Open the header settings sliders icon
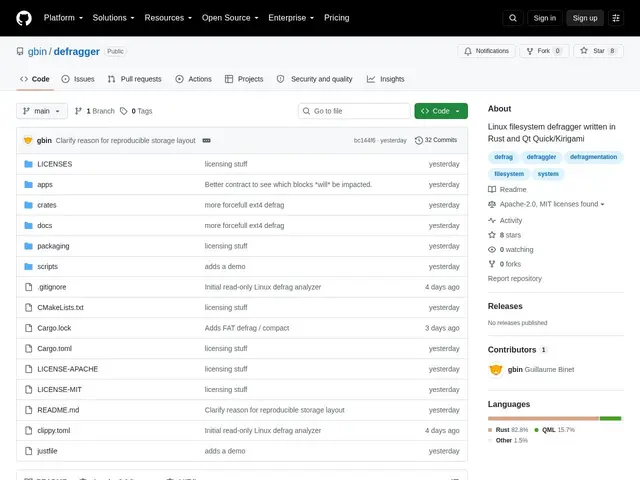This screenshot has height=480, width=640. tap(616, 18)
